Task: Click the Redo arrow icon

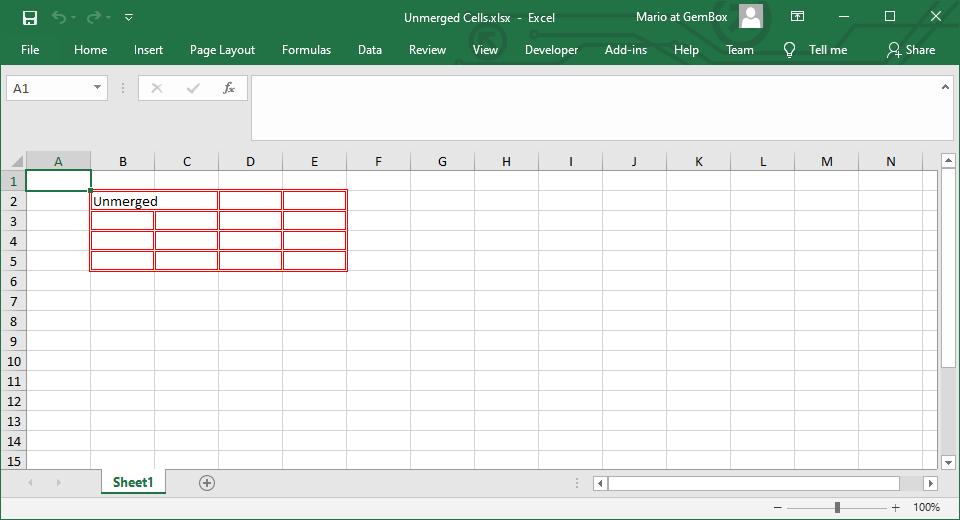Action: point(94,18)
